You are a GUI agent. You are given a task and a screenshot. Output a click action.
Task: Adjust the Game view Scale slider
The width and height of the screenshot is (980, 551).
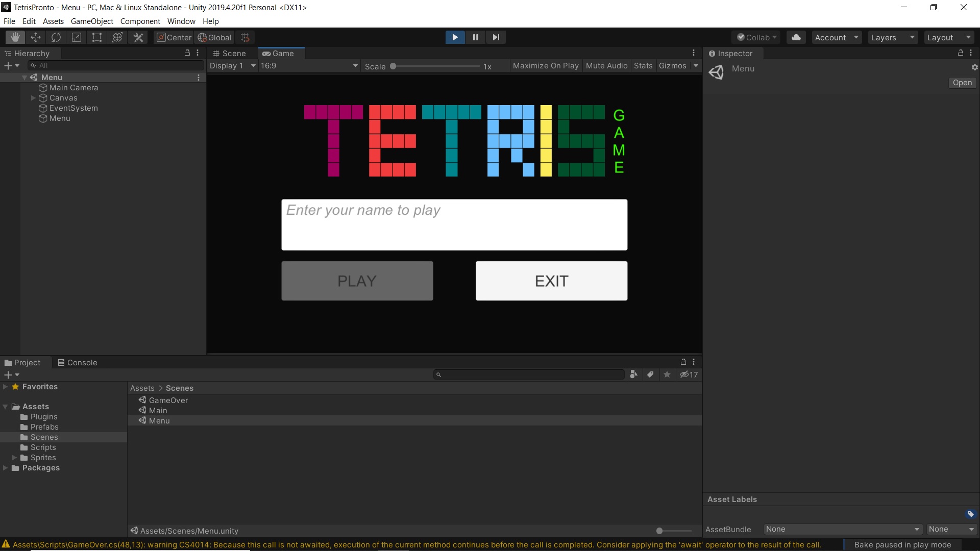436,66
